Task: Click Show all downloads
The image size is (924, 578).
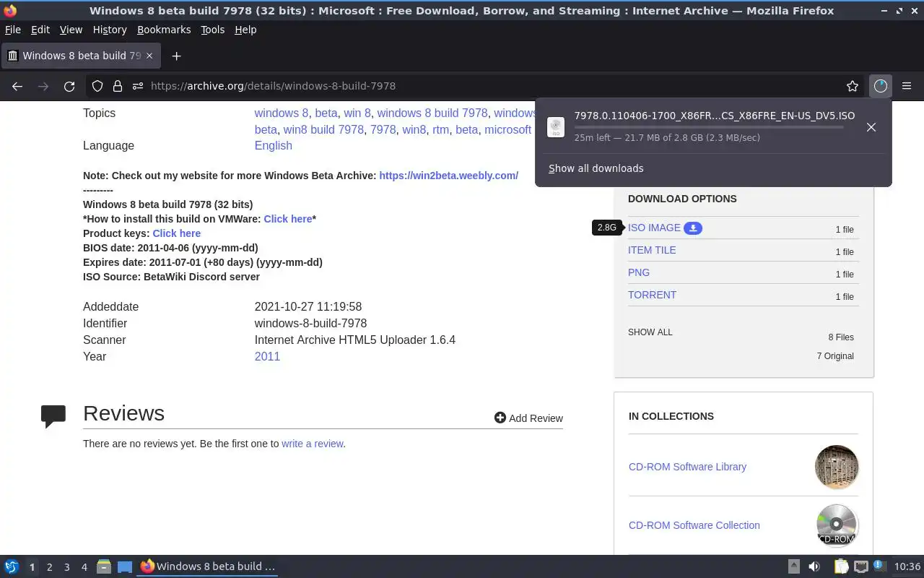Action: (x=596, y=168)
